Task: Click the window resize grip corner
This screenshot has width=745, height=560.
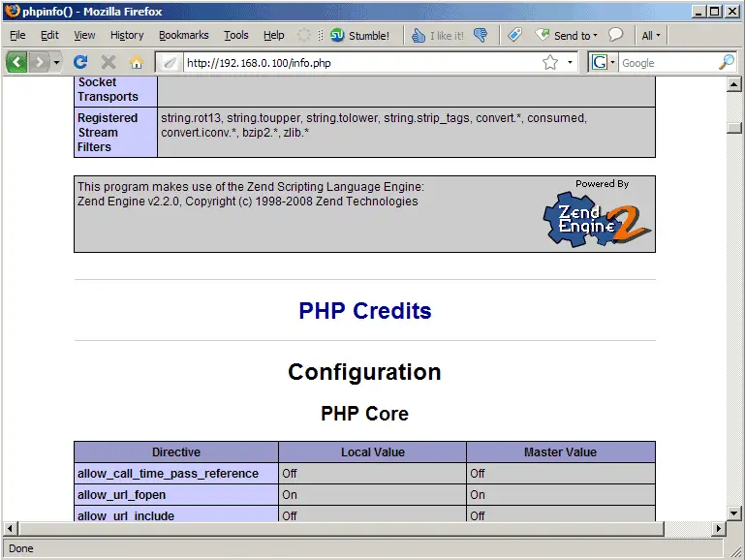Action: click(736, 551)
